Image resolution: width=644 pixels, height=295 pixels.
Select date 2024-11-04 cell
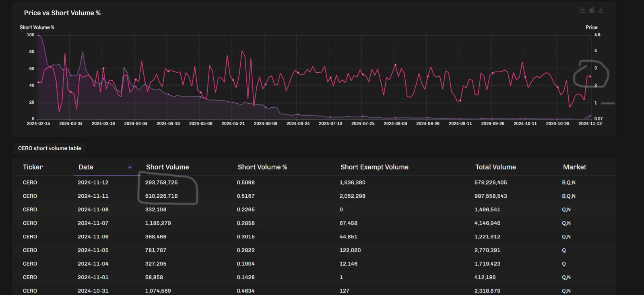(x=93, y=264)
